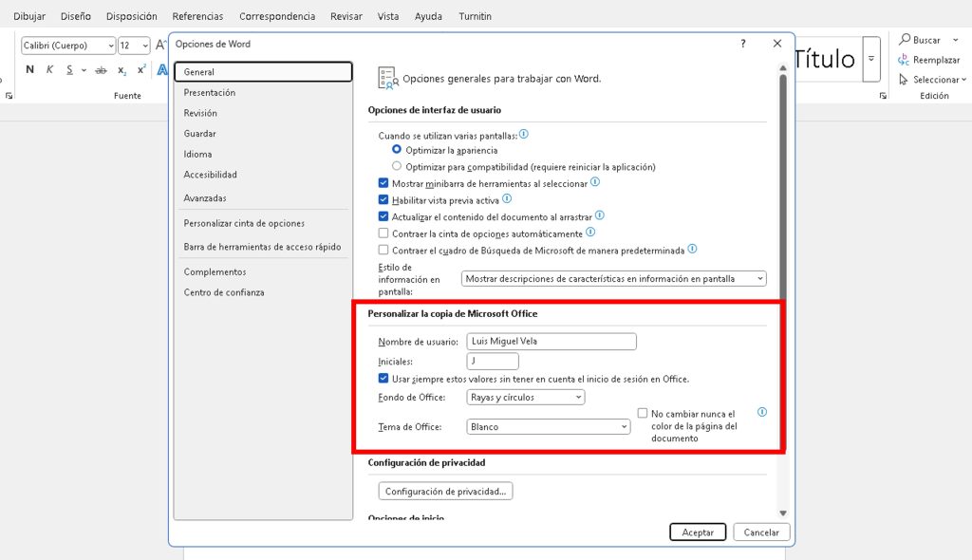
Task: Expand the Tema de Office dropdown
Action: click(549, 427)
